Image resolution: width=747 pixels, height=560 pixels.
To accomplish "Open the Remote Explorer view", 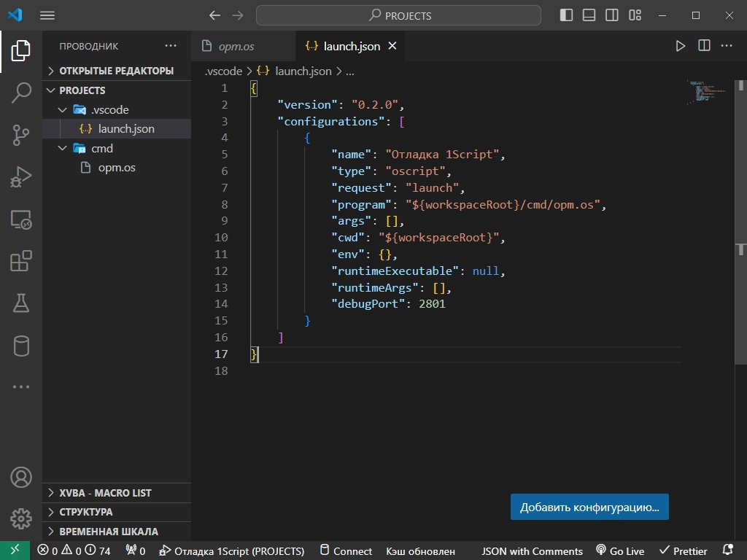I will (x=21, y=219).
